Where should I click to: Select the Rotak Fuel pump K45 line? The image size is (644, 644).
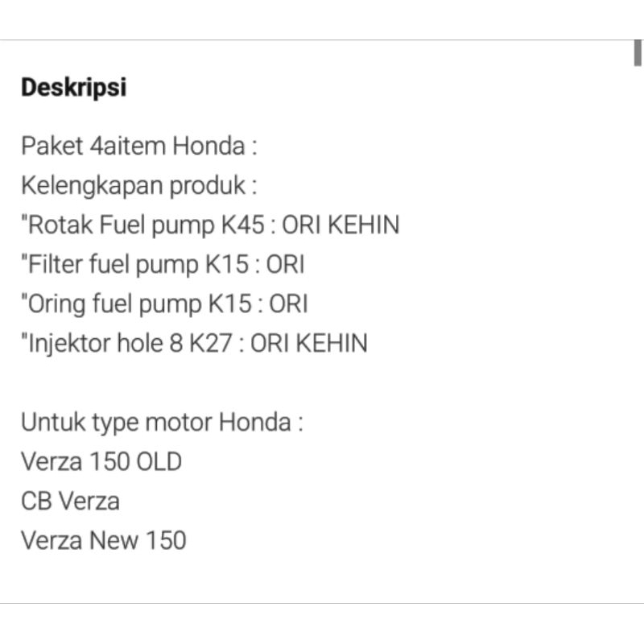coord(210,225)
